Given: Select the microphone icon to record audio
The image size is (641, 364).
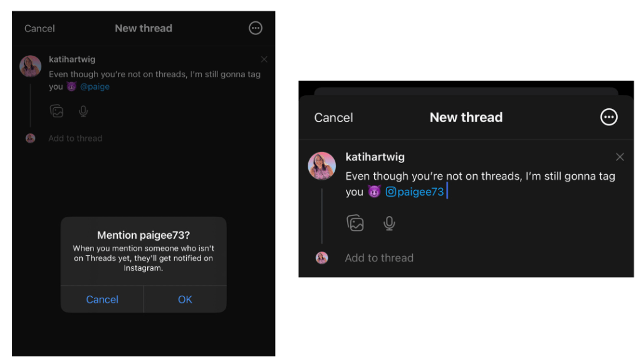Looking at the screenshot, I should (x=83, y=110).
